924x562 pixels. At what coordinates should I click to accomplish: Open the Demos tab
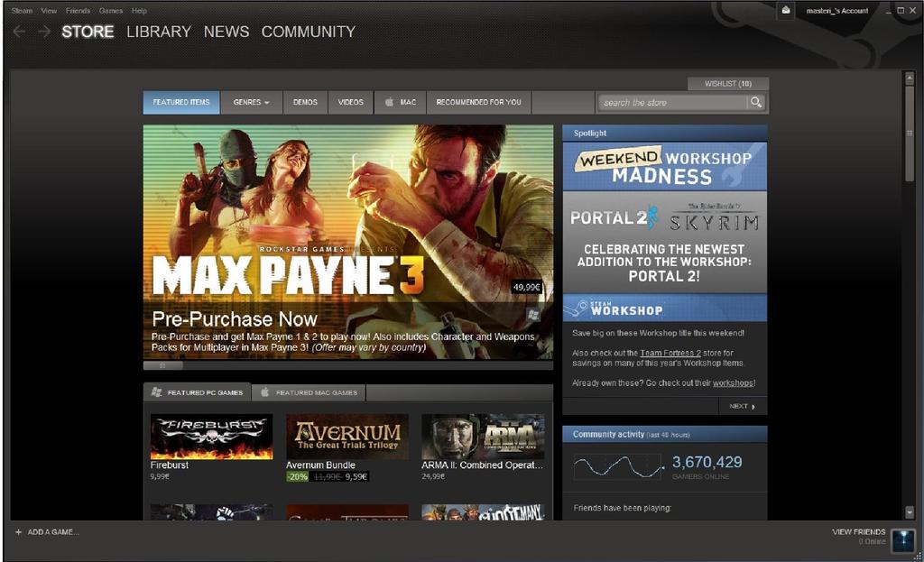[x=305, y=102]
